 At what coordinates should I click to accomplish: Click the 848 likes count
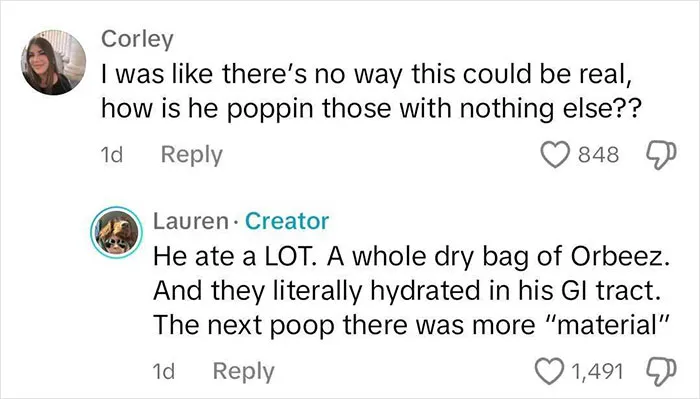pyautogui.click(x=599, y=155)
